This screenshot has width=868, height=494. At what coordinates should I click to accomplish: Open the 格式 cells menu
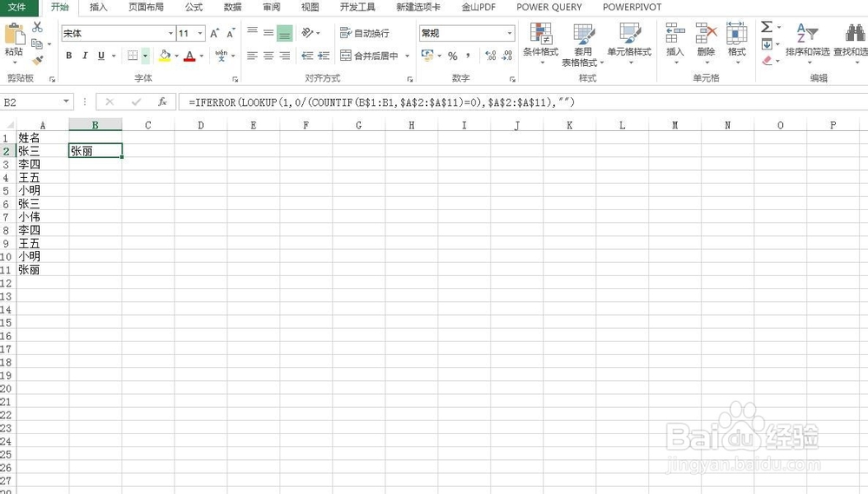coord(736,43)
